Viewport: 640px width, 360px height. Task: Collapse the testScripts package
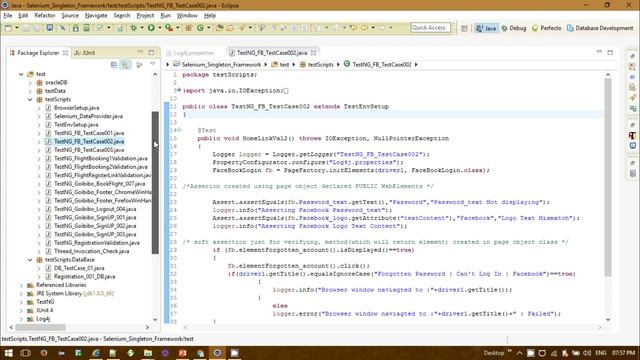(30, 100)
